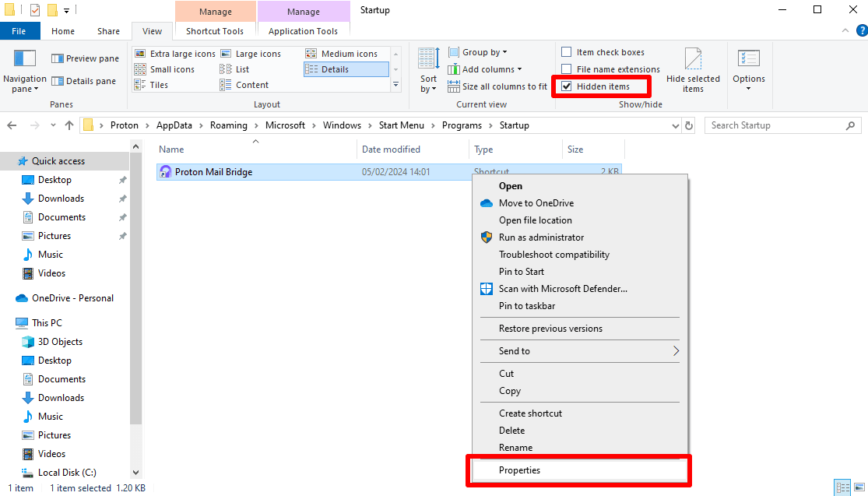
Task: Expand the layout gallery more arrow
Action: [395, 85]
